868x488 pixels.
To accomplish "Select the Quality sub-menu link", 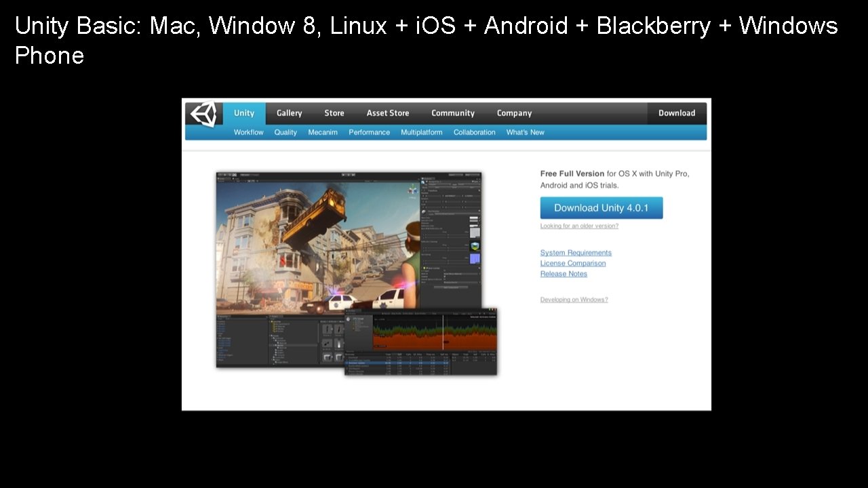I will 285,132.
